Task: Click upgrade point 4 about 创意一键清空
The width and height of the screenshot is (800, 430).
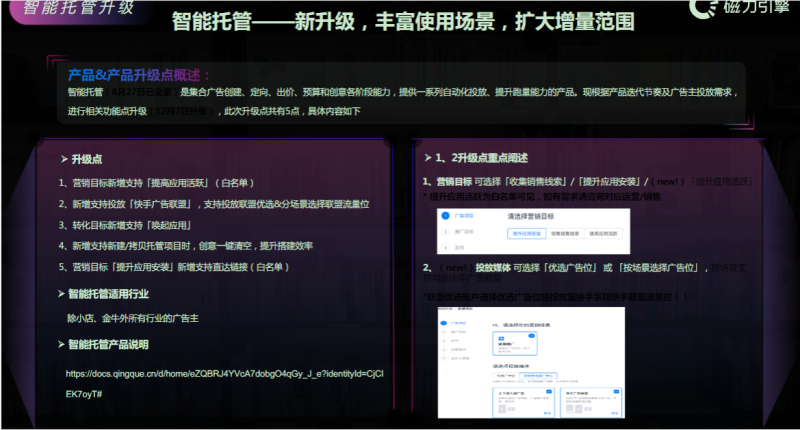Action: (186, 246)
